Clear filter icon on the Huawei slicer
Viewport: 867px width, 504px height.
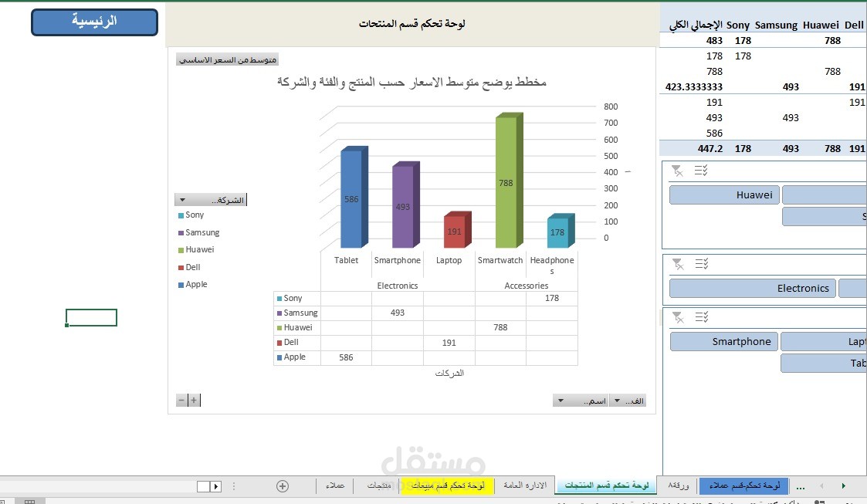[677, 171]
